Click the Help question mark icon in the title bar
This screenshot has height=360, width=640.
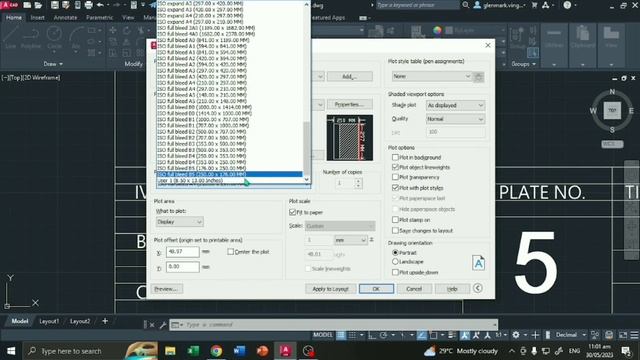(567, 5)
